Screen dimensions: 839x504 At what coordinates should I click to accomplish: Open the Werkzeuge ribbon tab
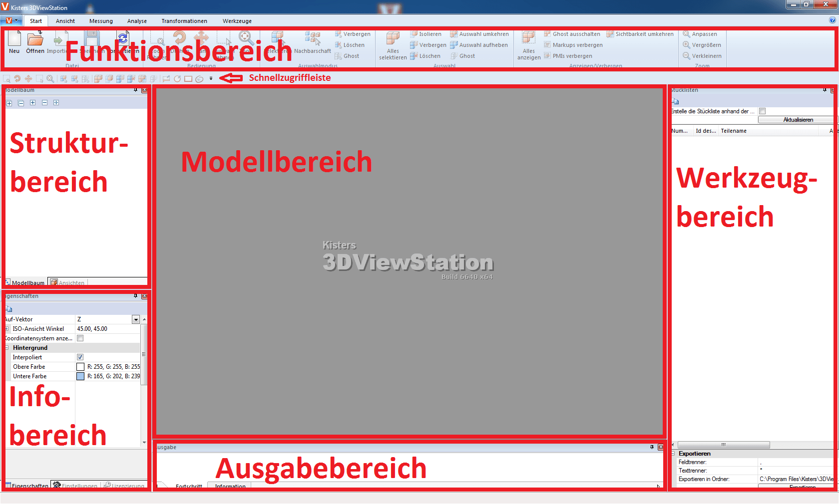(237, 21)
